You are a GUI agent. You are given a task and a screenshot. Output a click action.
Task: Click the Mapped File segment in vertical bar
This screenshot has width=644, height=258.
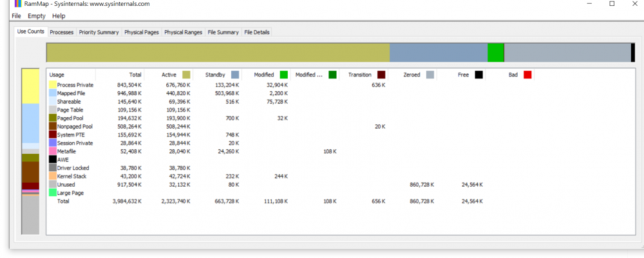(x=30, y=123)
